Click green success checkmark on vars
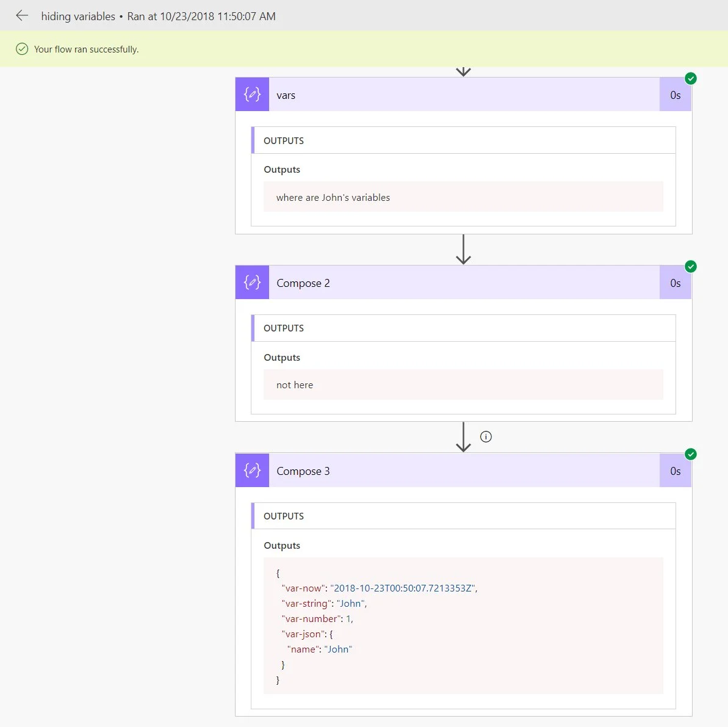Screen dimensions: 728x727 [690, 79]
